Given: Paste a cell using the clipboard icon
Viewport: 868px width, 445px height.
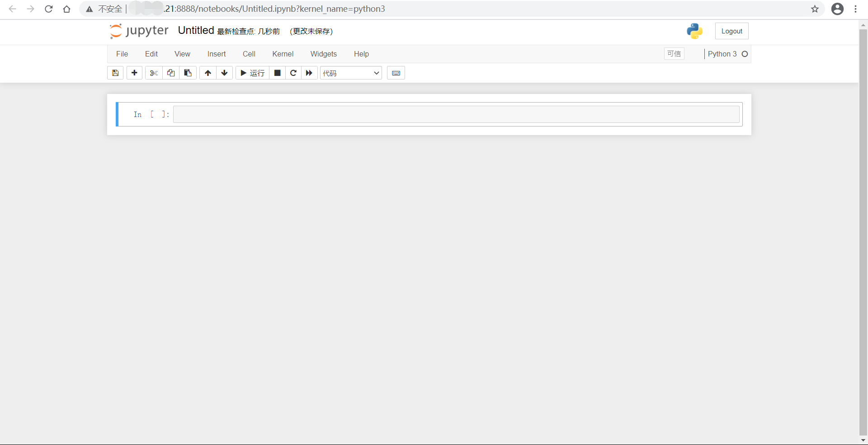Looking at the screenshot, I should point(188,73).
